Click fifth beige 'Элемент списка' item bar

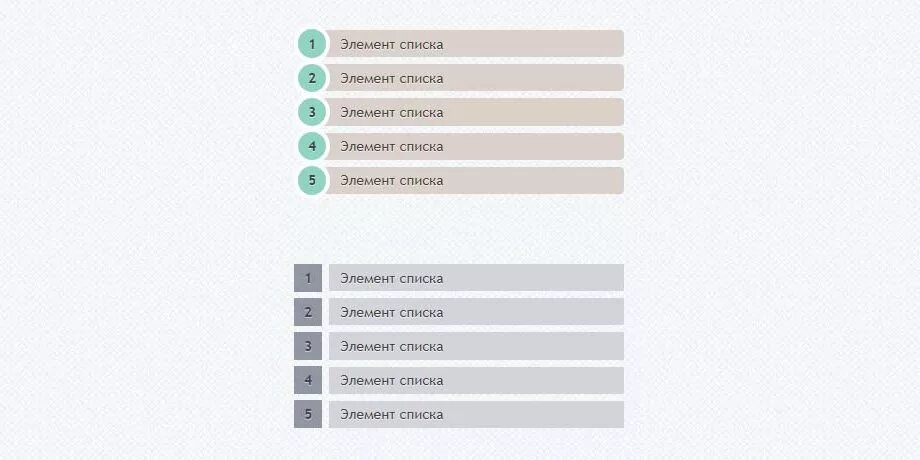pyautogui.click(x=475, y=180)
